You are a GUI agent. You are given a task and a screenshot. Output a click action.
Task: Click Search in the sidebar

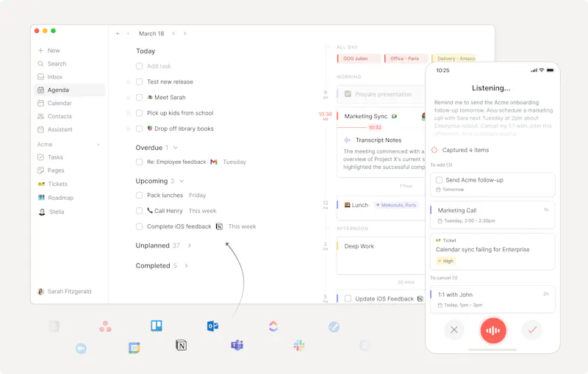[70, 64]
